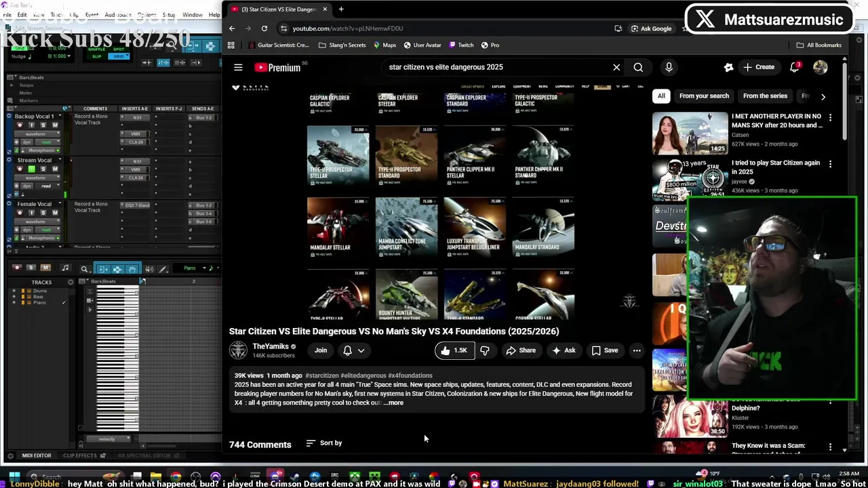
Task: Record-enable the Female Vocal track
Action: tap(20, 213)
